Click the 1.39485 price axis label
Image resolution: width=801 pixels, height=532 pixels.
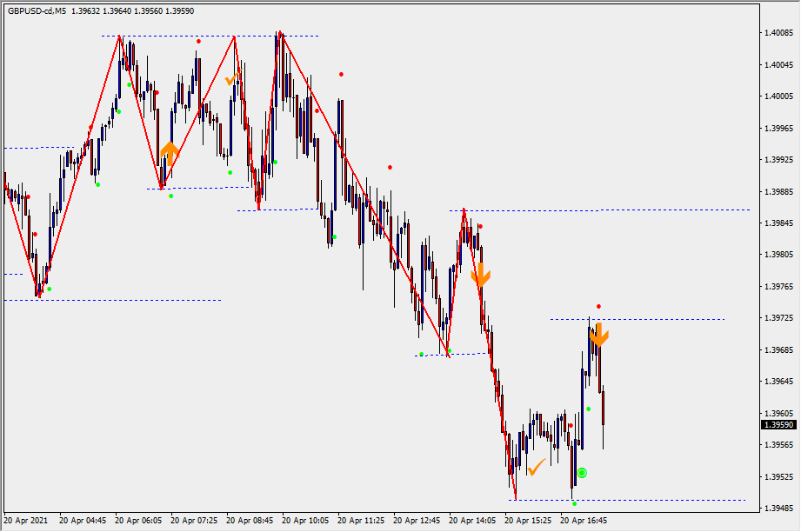coord(776,509)
